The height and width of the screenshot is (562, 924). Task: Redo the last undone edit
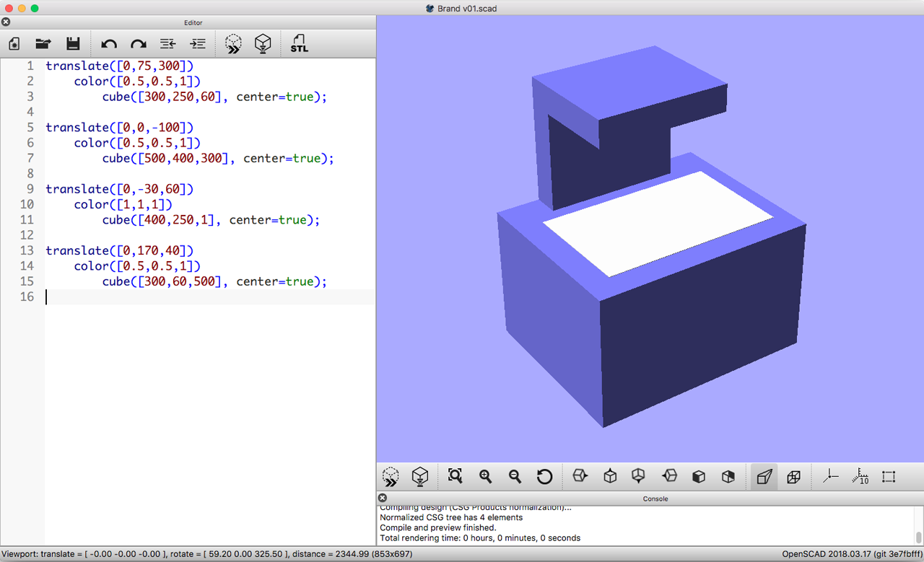pos(138,43)
